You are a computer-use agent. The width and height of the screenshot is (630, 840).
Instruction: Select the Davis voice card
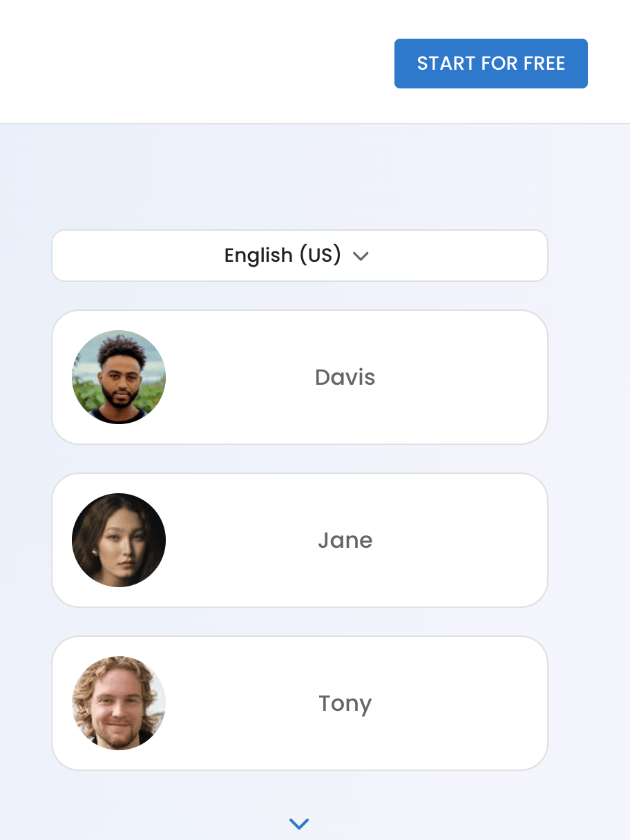point(299,377)
